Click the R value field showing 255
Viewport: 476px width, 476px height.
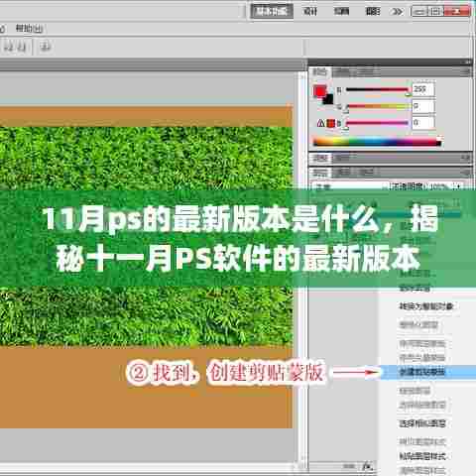pyautogui.click(x=422, y=89)
